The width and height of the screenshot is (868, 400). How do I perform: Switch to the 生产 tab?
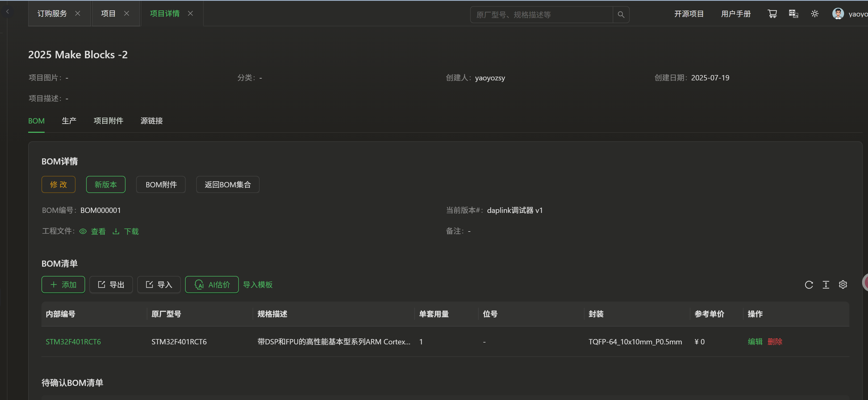69,121
